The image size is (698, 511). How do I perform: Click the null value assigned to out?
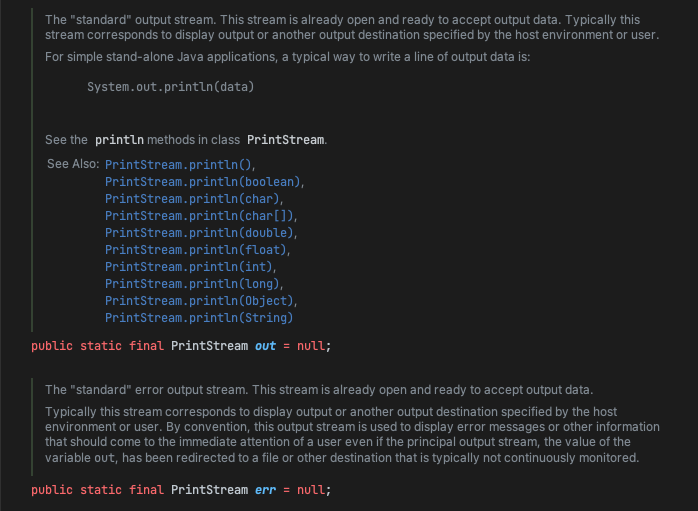pyautogui.click(x=311, y=346)
